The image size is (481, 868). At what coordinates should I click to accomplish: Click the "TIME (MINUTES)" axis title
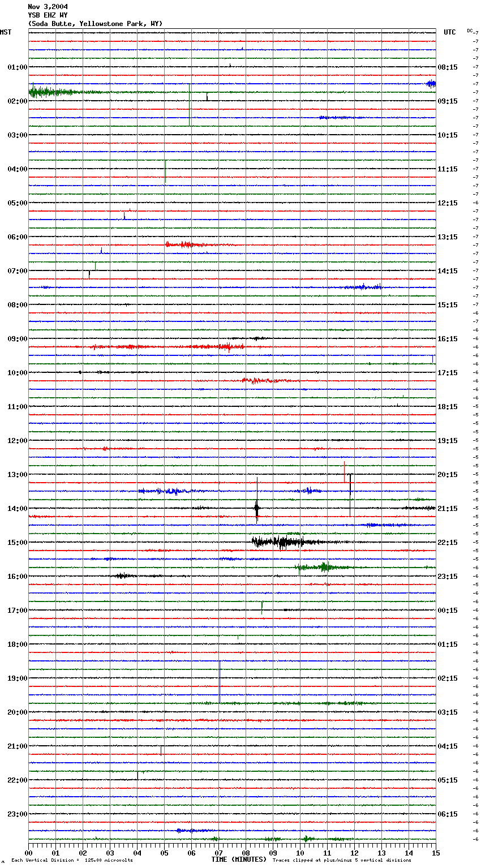[239, 860]
